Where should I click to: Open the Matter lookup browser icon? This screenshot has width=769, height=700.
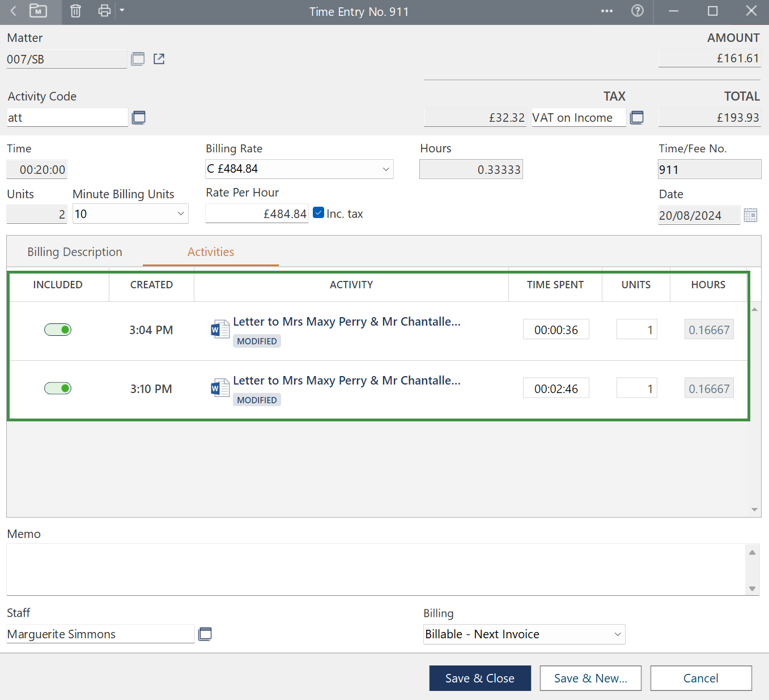(138, 58)
